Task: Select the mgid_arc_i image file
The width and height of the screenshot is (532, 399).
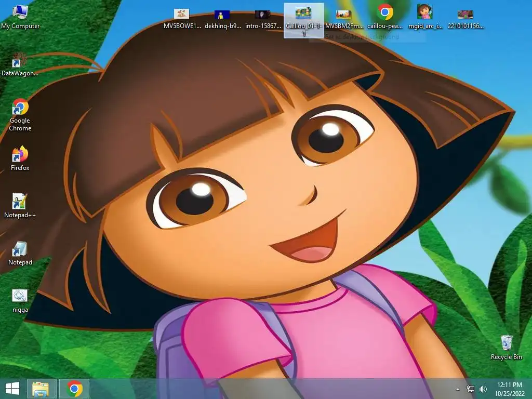Action: tap(425, 17)
